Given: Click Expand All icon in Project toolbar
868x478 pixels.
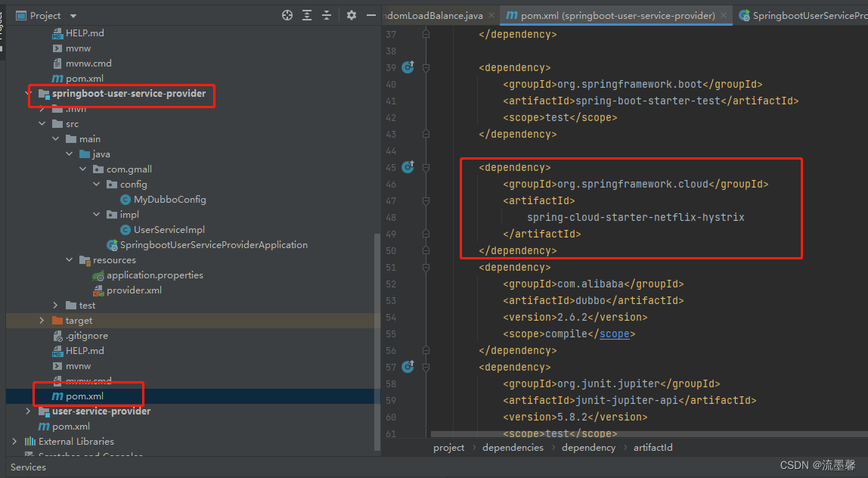Looking at the screenshot, I should [307, 16].
